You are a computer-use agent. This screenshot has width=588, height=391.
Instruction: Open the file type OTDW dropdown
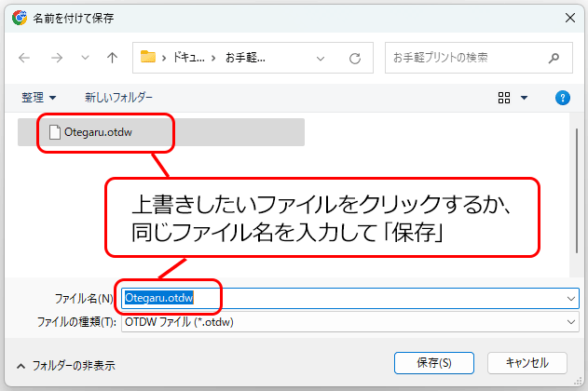click(x=570, y=321)
